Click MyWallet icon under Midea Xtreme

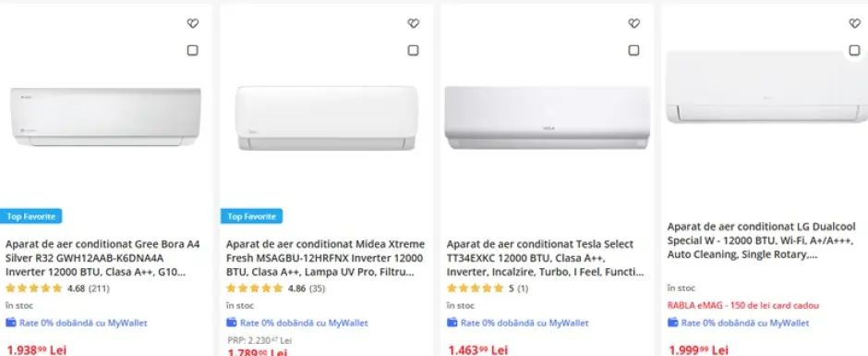click(232, 323)
